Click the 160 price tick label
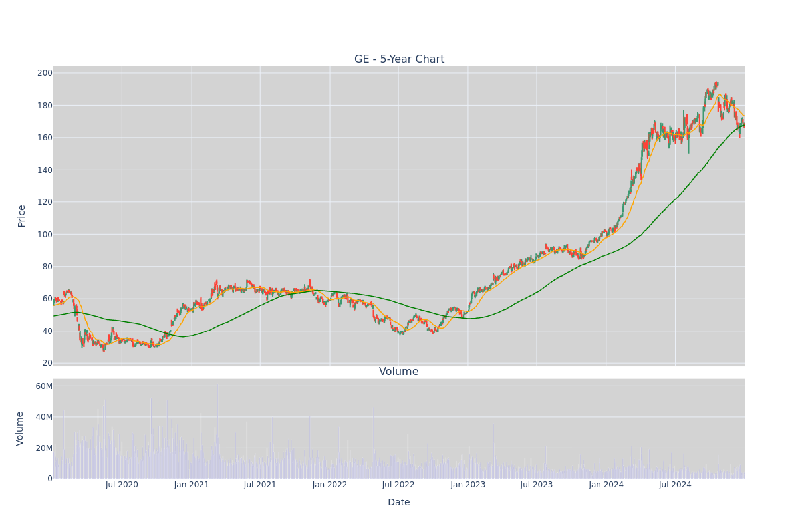The width and height of the screenshot is (798, 532). pyautogui.click(x=45, y=138)
